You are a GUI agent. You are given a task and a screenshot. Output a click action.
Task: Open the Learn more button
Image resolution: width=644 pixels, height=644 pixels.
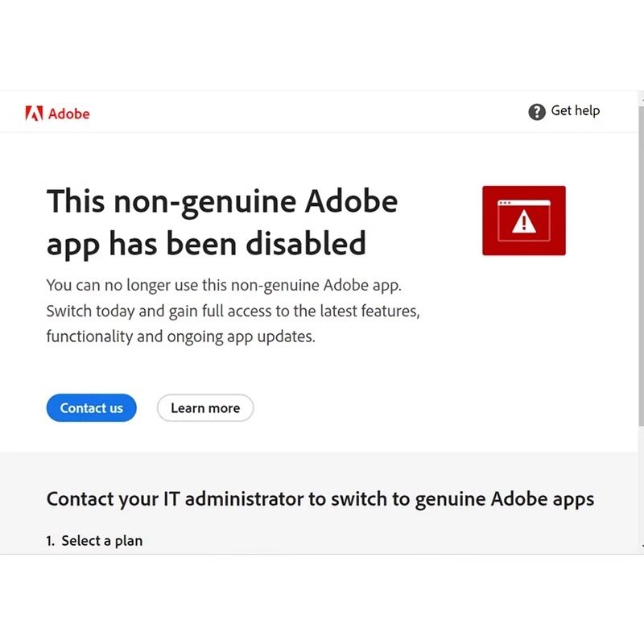tap(205, 408)
